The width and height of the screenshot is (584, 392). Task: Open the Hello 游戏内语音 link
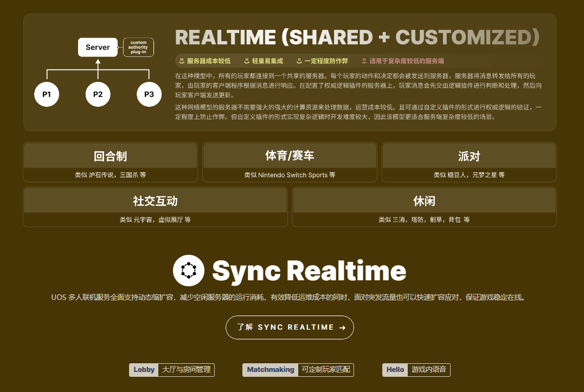pos(416,370)
